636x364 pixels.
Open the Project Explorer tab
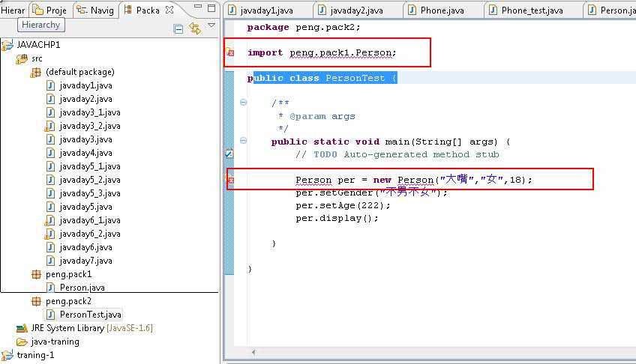coord(49,10)
